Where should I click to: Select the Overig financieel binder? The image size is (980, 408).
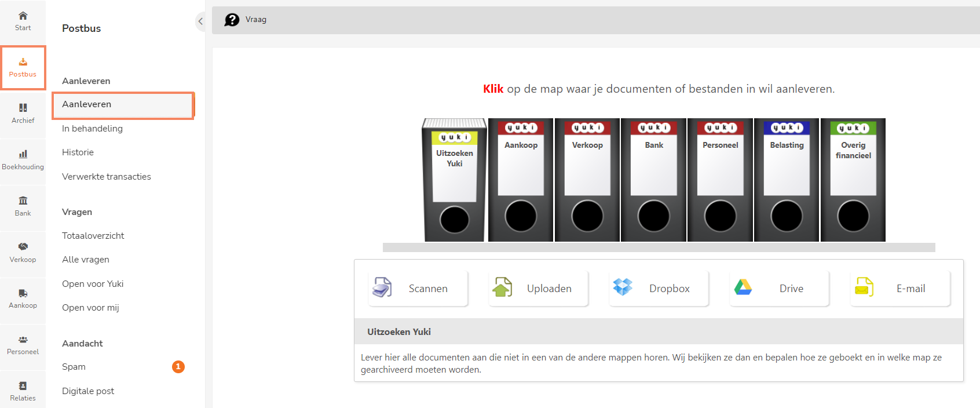coord(853,180)
